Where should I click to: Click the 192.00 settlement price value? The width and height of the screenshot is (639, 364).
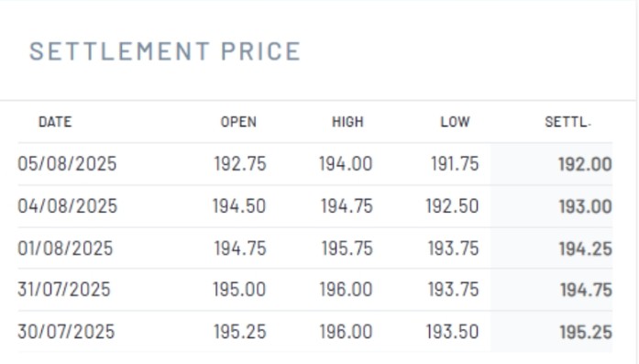coord(585,164)
